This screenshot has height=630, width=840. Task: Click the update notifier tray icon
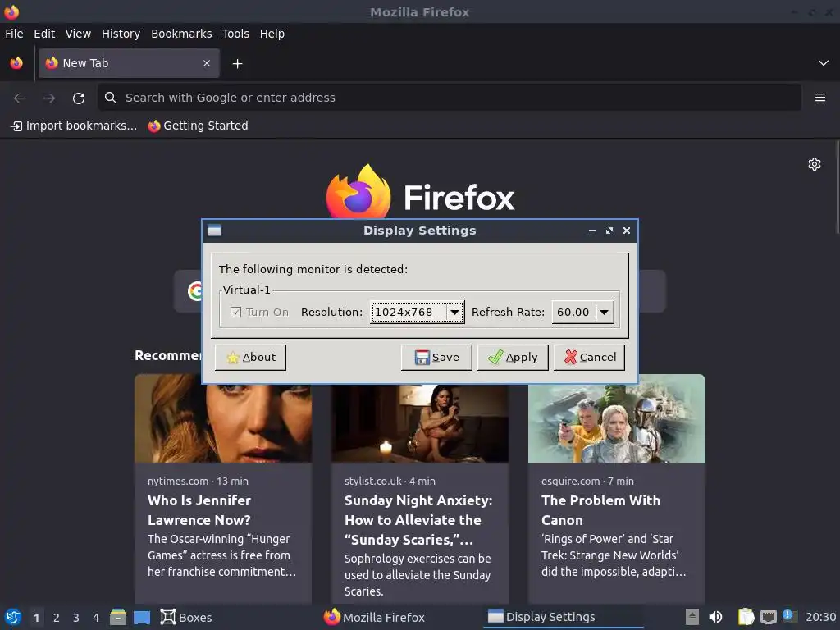pyautogui.click(x=790, y=617)
